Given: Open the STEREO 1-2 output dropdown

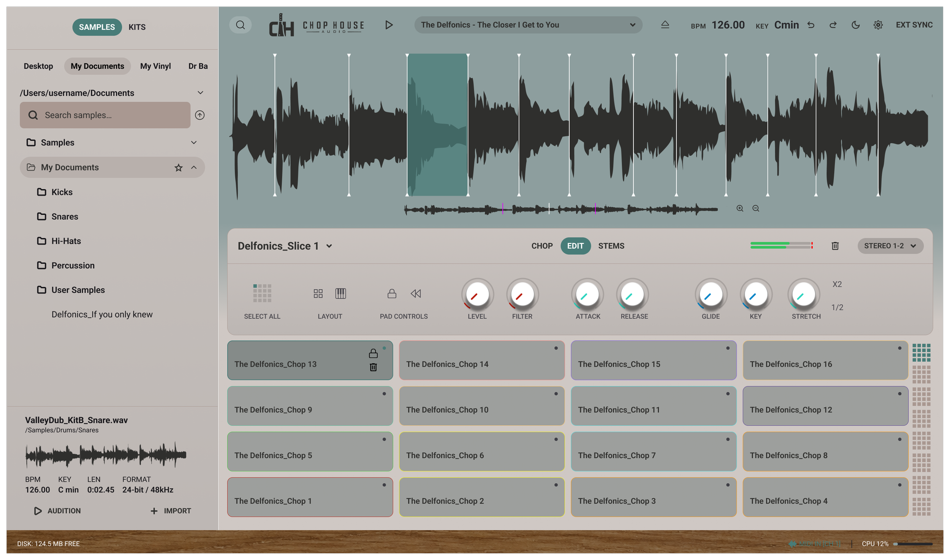Looking at the screenshot, I should pos(890,246).
